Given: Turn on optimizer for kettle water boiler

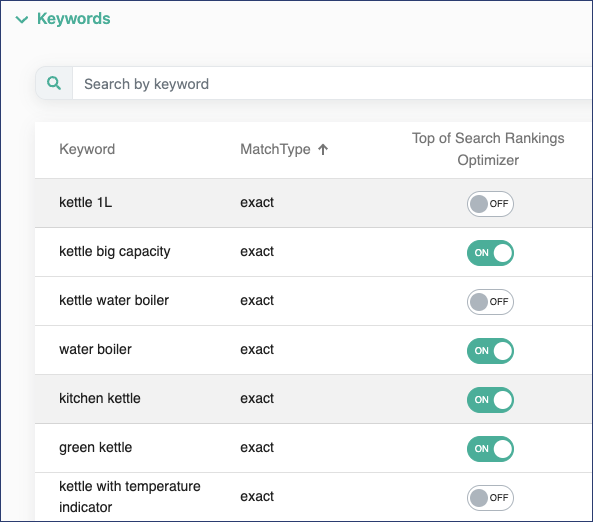Looking at the screenshot, I should point(490,302).
